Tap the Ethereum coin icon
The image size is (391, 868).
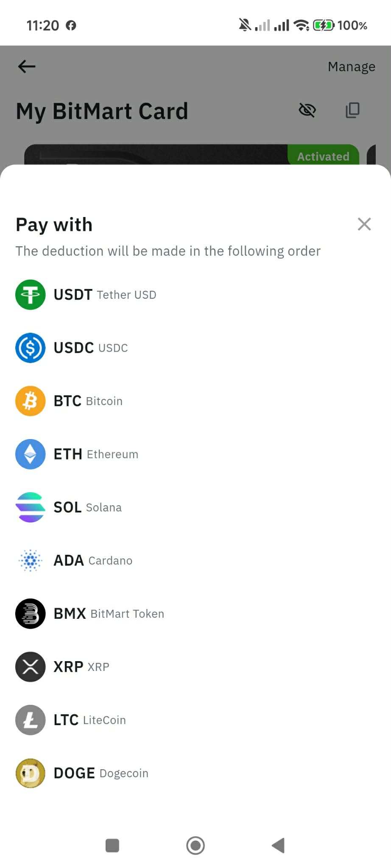coord(31,454)
